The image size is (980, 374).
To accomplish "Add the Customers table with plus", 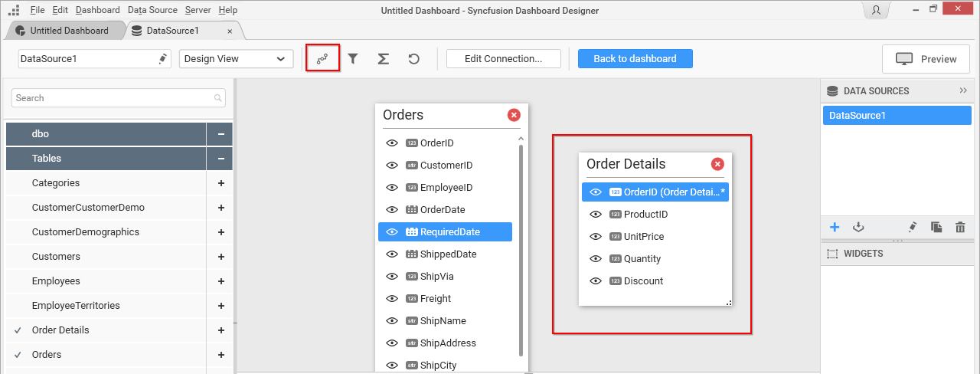I will [220, 257].
